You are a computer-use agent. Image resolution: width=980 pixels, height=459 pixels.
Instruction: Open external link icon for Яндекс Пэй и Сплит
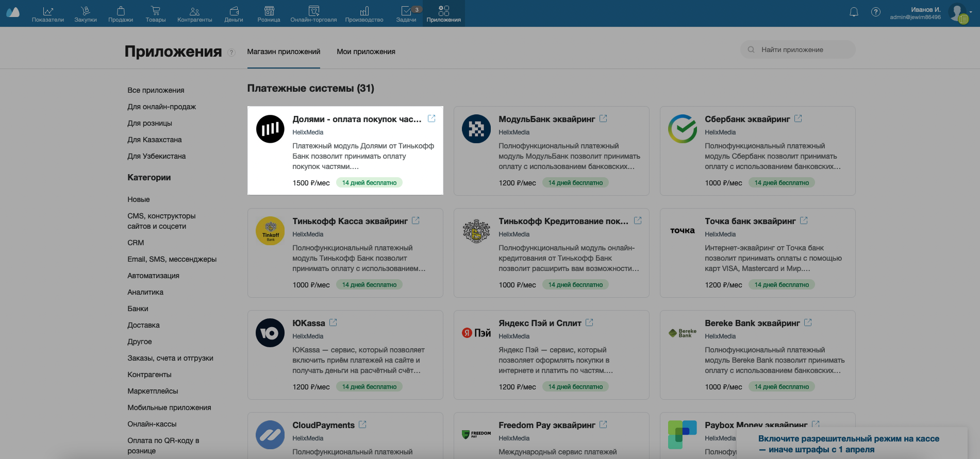589,322
